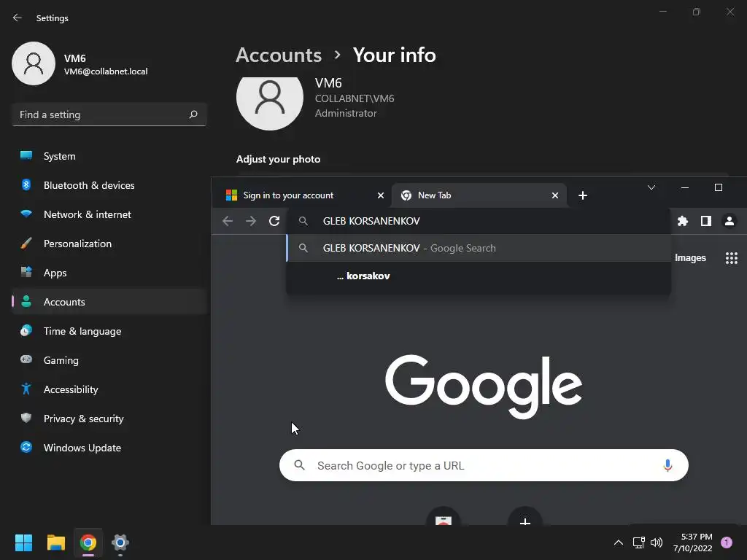Screen dimensions: 747x560
Task: Open Google apps grid
Action: coord(731,258)
